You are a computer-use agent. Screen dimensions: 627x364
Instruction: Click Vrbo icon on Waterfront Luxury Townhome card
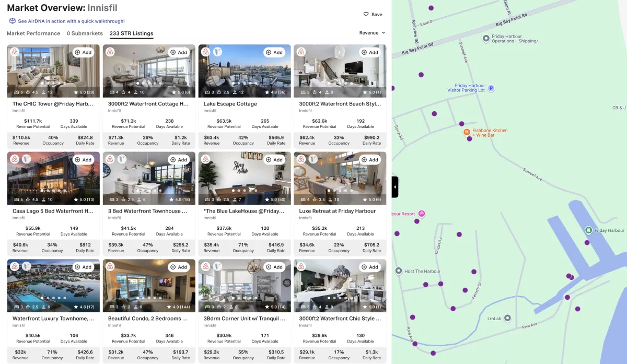[26, 267]
